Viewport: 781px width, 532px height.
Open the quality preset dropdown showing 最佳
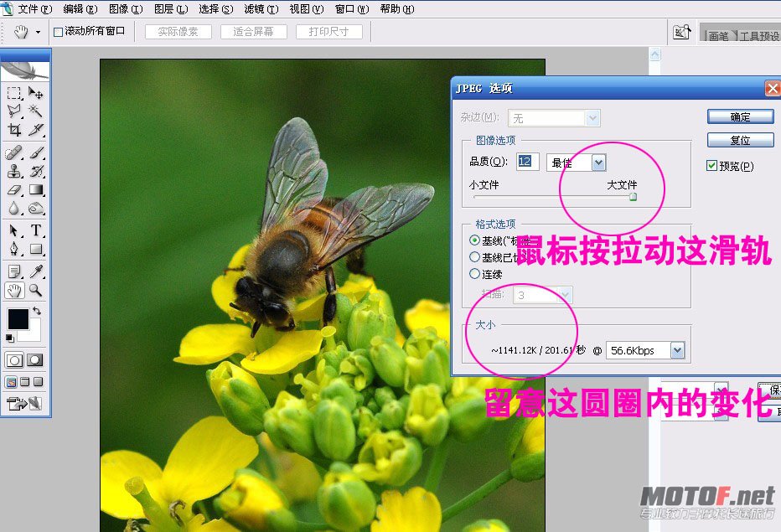click(598, 163)
